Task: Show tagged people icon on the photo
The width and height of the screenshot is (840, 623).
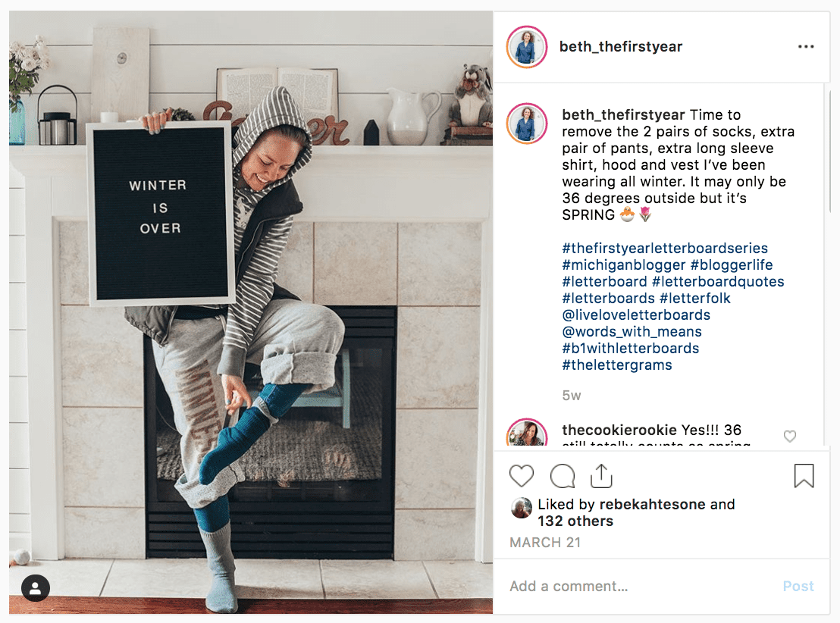Action: [x=36, y=588]
